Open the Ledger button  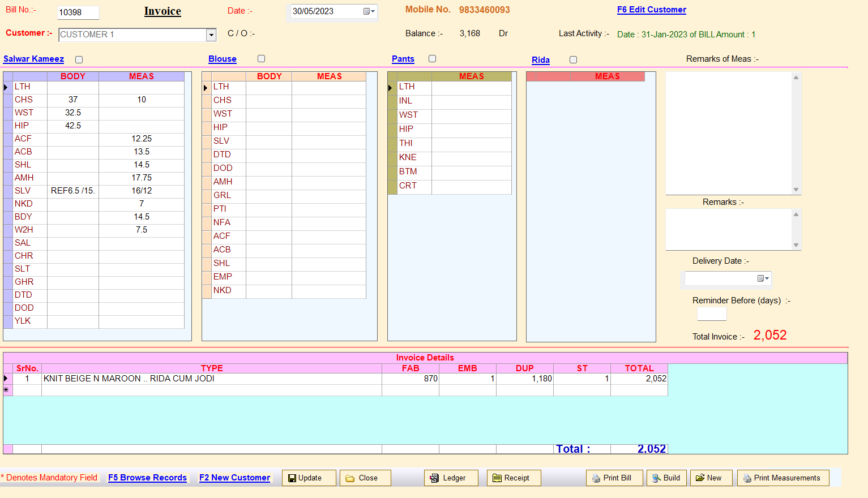coord(451,478)
